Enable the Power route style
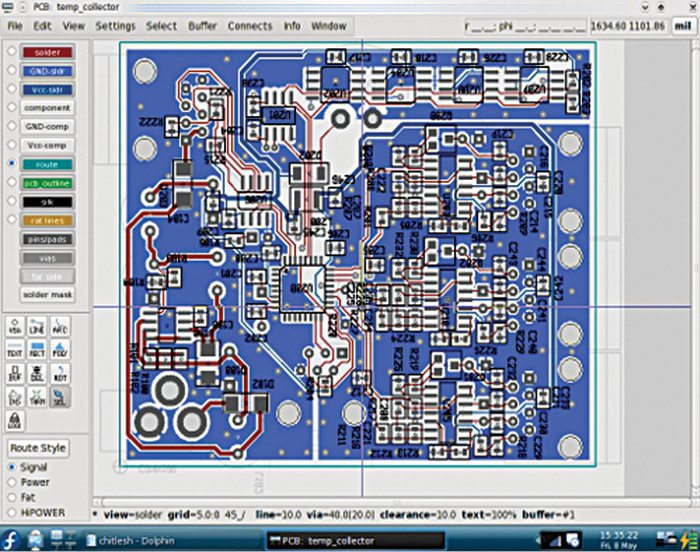 [x=12, y=482]
